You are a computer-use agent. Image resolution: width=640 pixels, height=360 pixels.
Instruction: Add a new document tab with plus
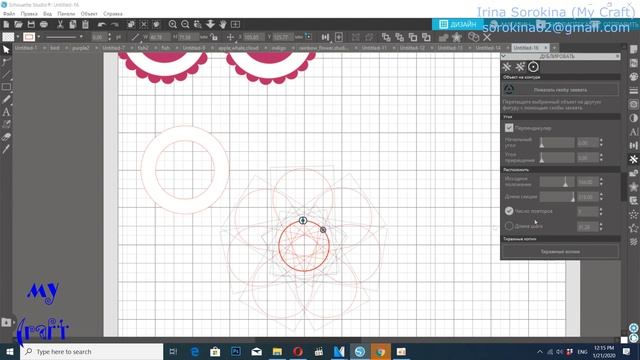(554, 48)
